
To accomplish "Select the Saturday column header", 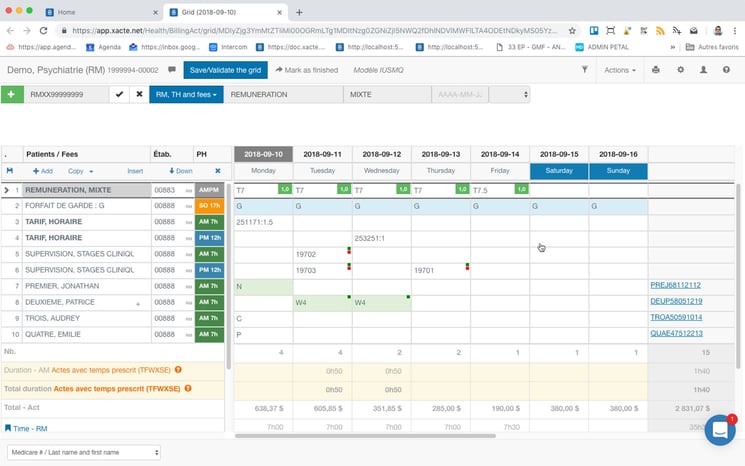I will (x=559, y=171).
